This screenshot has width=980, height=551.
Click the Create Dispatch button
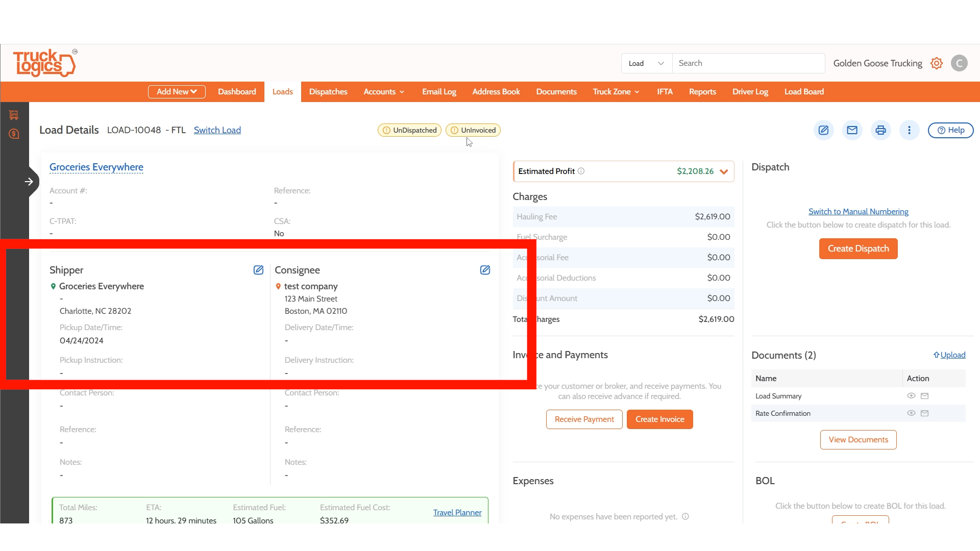tap(858, 248)
